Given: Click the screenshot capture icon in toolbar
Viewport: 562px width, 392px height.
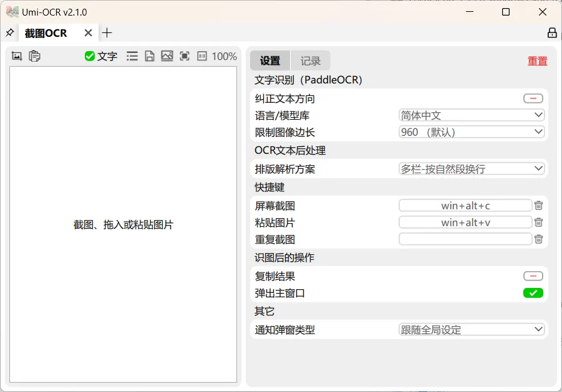Looking at the screenshot, I should [x=17, y=56].
